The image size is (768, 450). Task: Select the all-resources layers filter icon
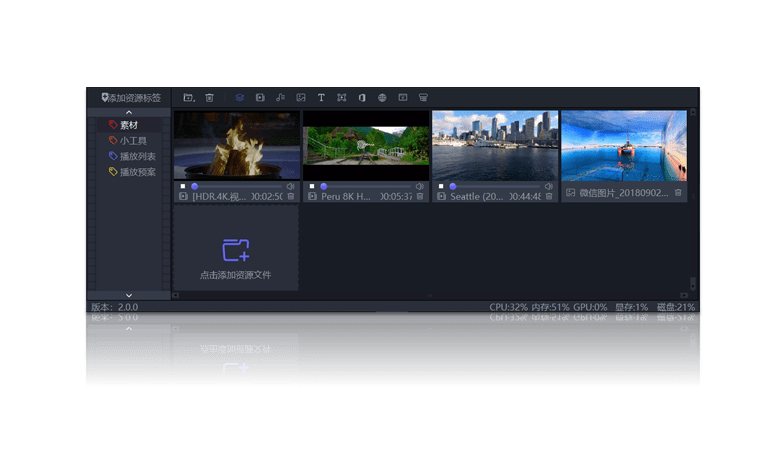240,98
